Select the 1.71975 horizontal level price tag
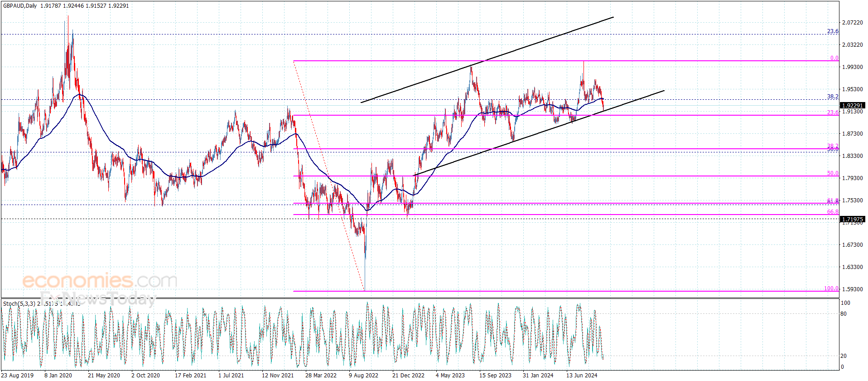This screenshot has height=381, width=868. pos(852,219)
